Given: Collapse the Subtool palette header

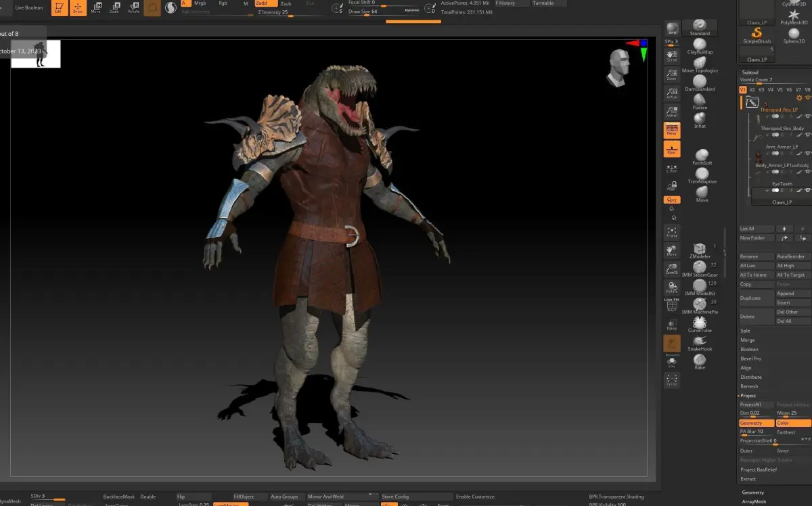Looking at the screenshot, I should pyautogui.click(x=750, y=72).
